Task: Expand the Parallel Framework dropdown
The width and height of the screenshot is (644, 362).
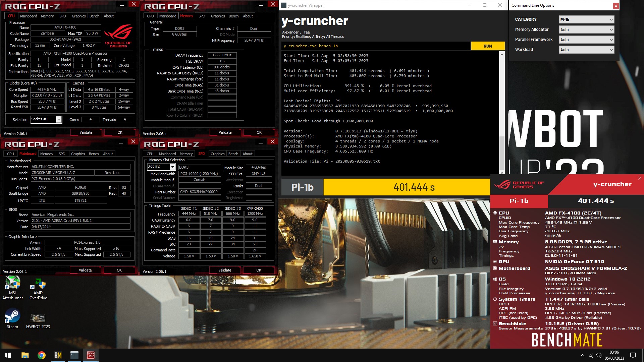Action: pyautogui.click(x=586, y=40)
